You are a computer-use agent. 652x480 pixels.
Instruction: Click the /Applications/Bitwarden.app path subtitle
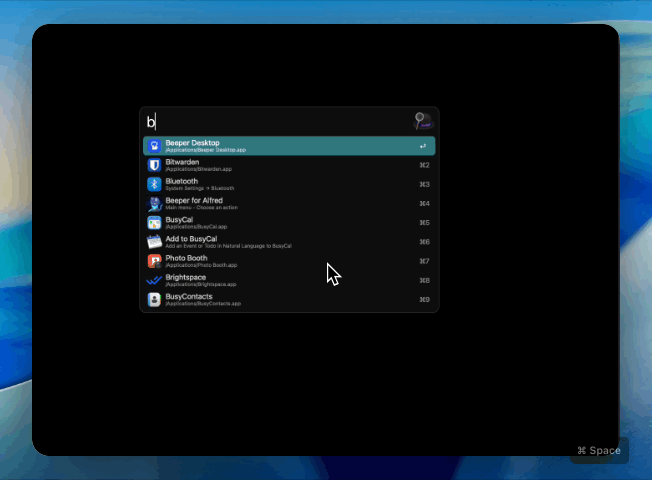coord(199,169)
